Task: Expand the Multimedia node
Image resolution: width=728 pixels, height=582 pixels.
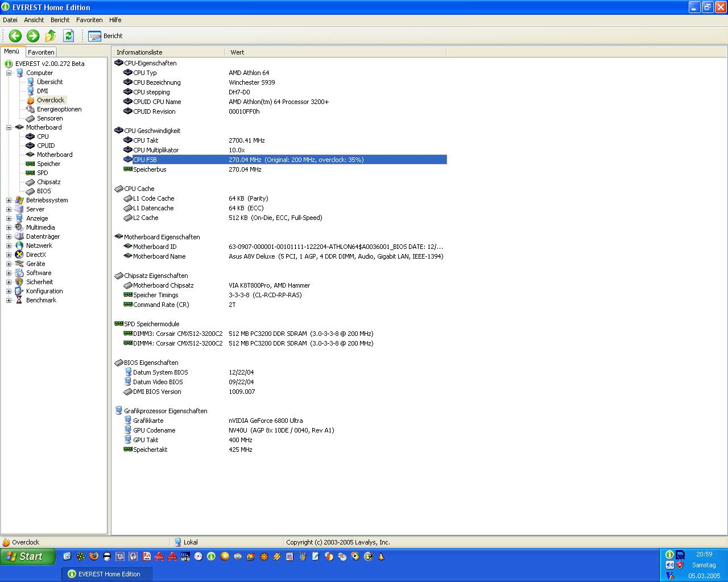Action: (9, 227)
